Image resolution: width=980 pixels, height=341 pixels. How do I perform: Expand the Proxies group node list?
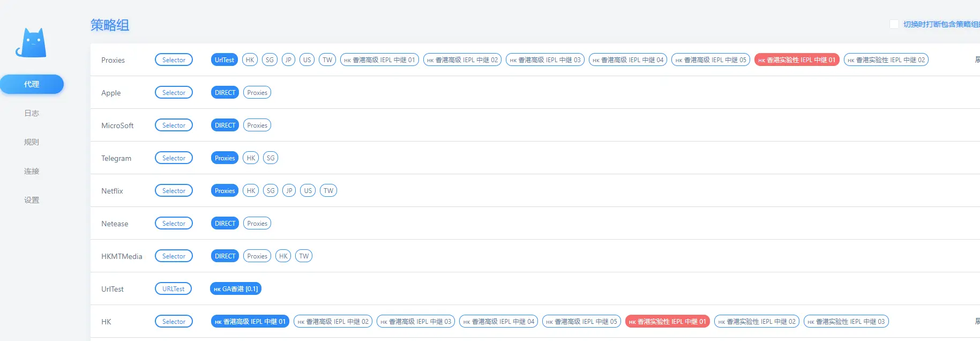click(977, 60)
